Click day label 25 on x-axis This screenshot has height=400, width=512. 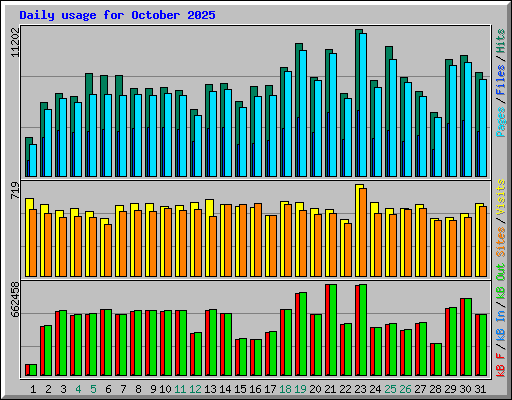(390, 389)
